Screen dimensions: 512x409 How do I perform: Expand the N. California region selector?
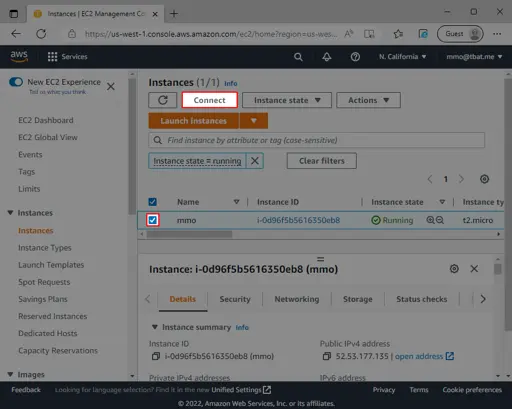[x=403, y=57]
